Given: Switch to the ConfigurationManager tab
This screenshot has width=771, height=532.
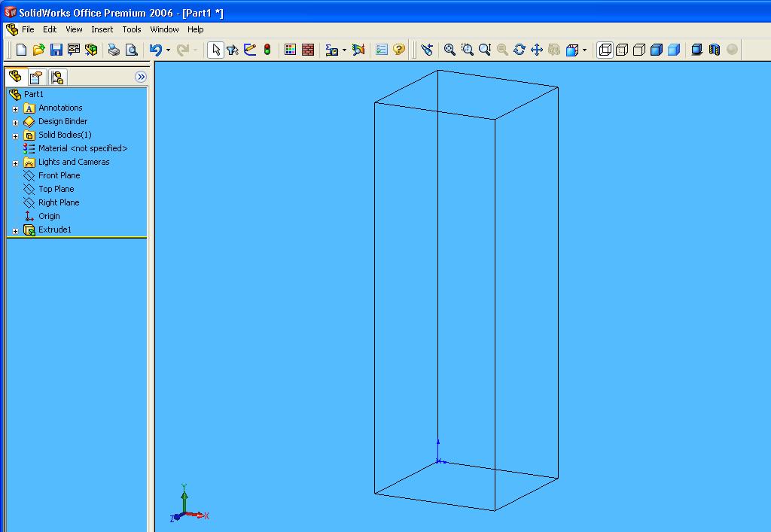Looking at the screenshot, I should (57, 77).
